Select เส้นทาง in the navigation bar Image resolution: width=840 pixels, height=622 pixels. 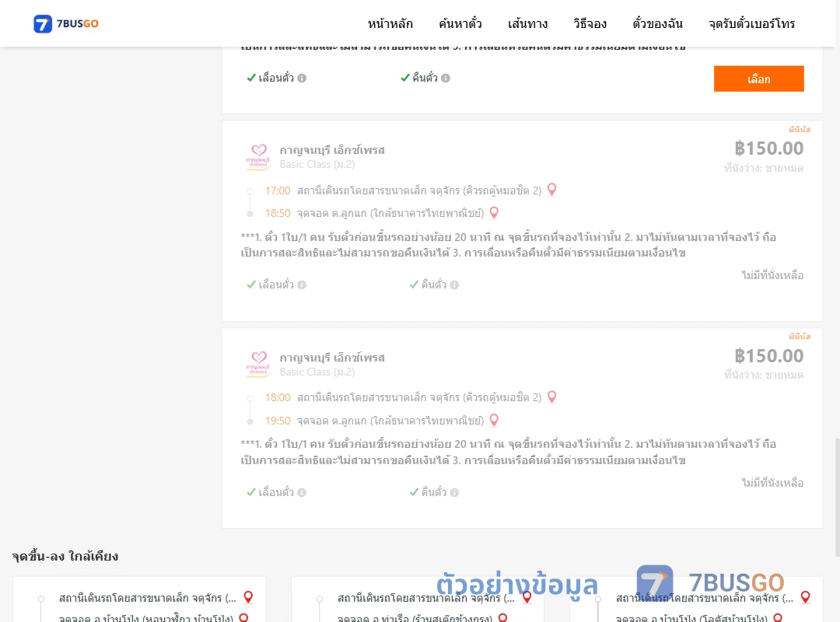(x=527, y=23)
